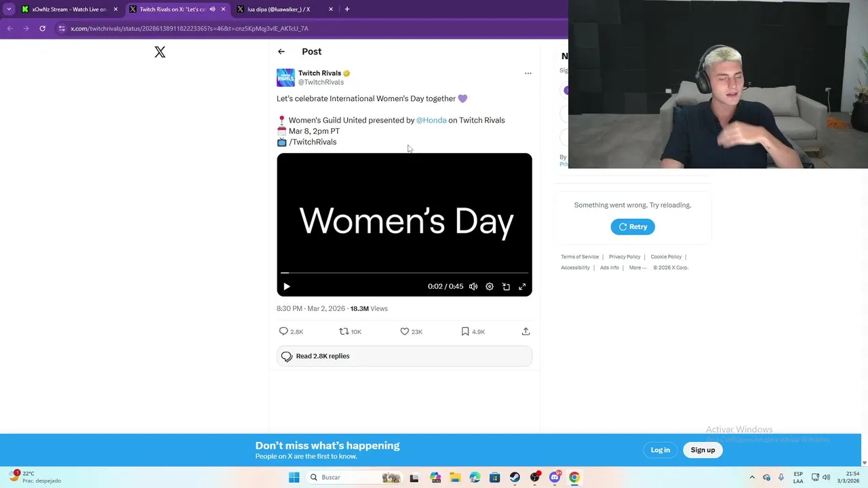Open the Accessibility footer link
This screenshot has width=868, height=488.
(x=575, y=268)
